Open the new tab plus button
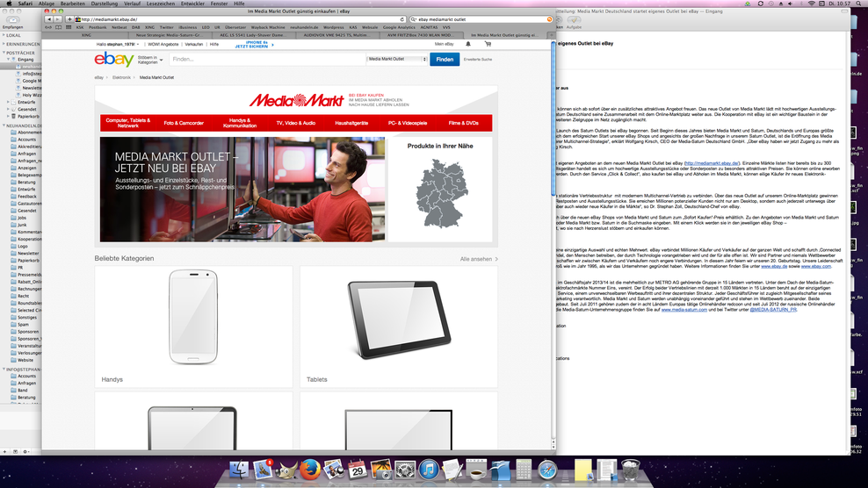868x488 pixels. tap(552, 35)
